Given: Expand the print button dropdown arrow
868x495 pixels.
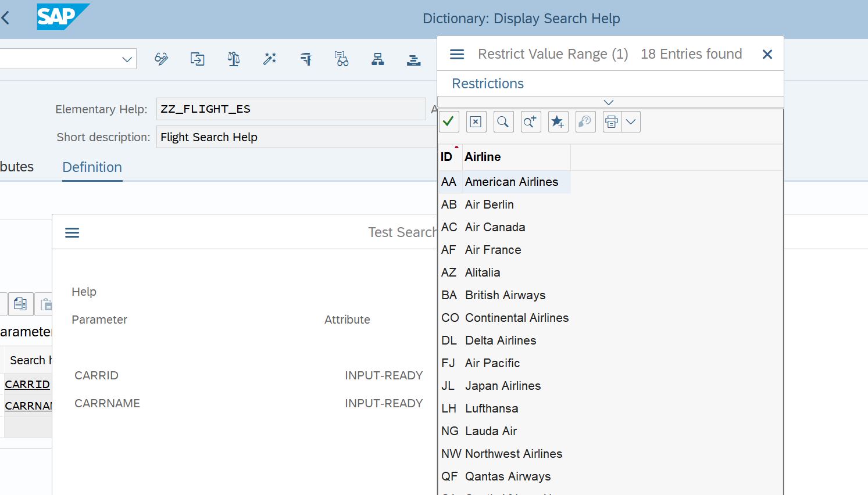Looking at the screenshot, I should tap(631, 121).
